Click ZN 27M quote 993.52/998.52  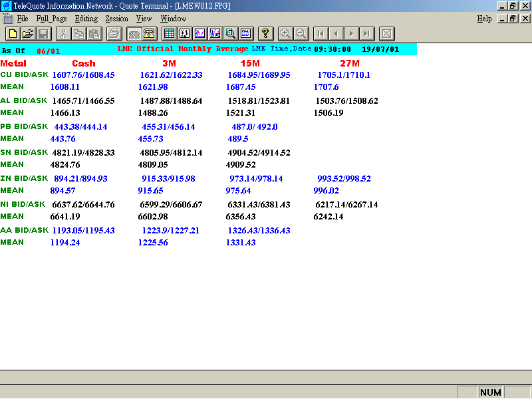click(x=344, y=179)
